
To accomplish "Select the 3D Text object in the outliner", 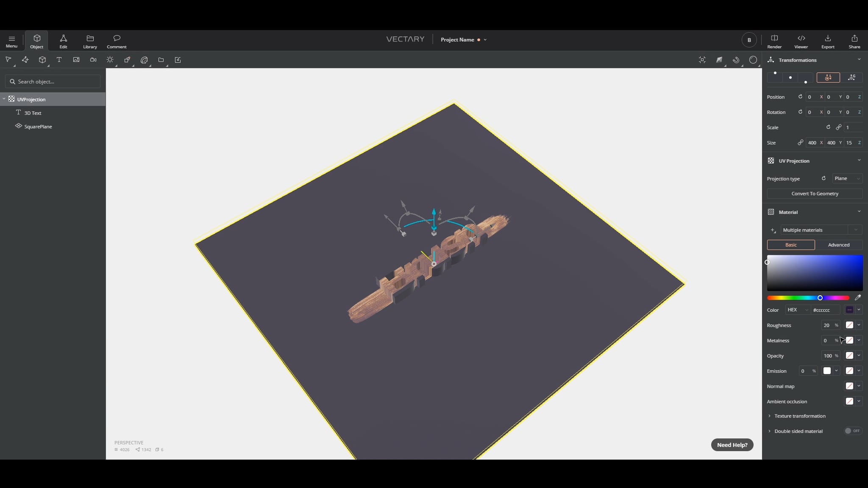I will (x=33, y=113).
